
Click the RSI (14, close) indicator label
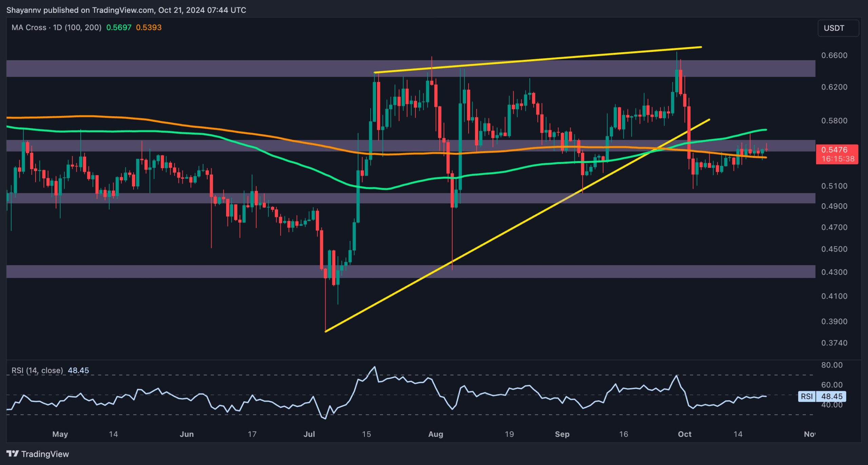point(37,370)
